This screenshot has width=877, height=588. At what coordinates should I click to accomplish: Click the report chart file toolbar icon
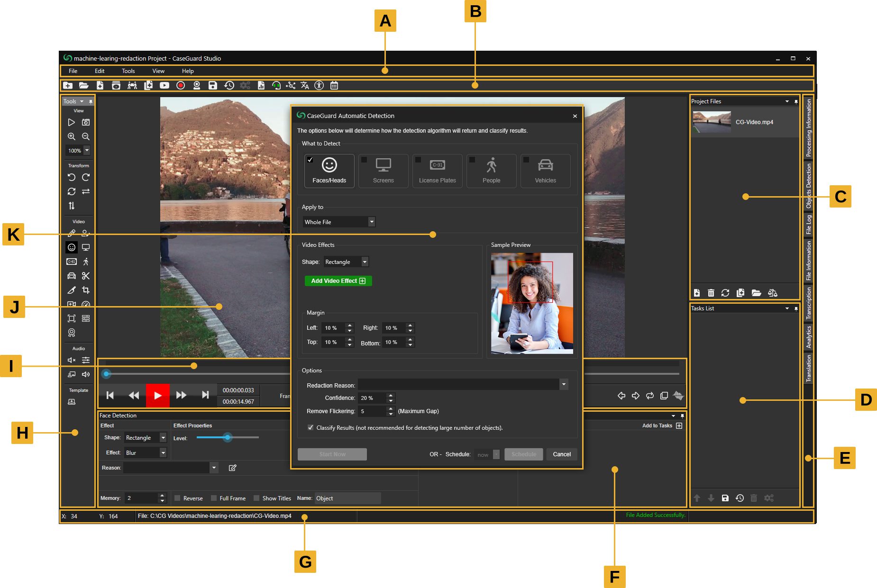pos(261,85)
